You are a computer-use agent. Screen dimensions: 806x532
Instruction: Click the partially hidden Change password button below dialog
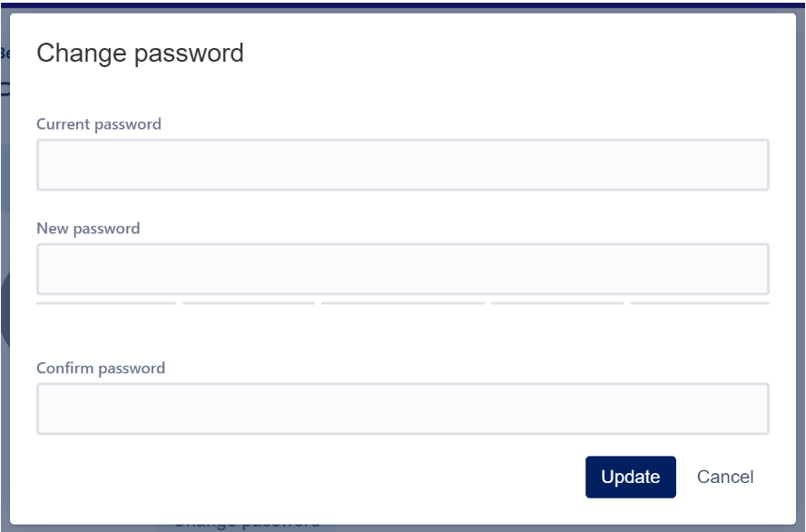coord(245,527)
